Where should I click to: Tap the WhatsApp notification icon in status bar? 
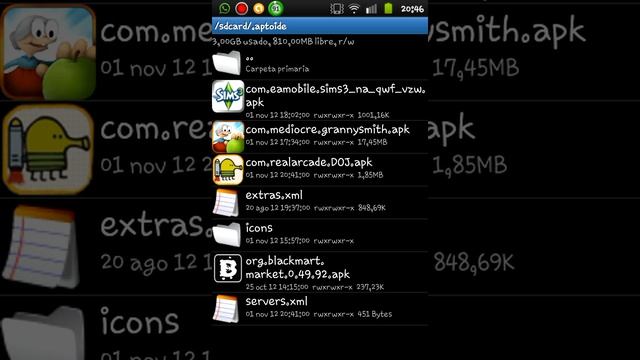click(224, 8)
